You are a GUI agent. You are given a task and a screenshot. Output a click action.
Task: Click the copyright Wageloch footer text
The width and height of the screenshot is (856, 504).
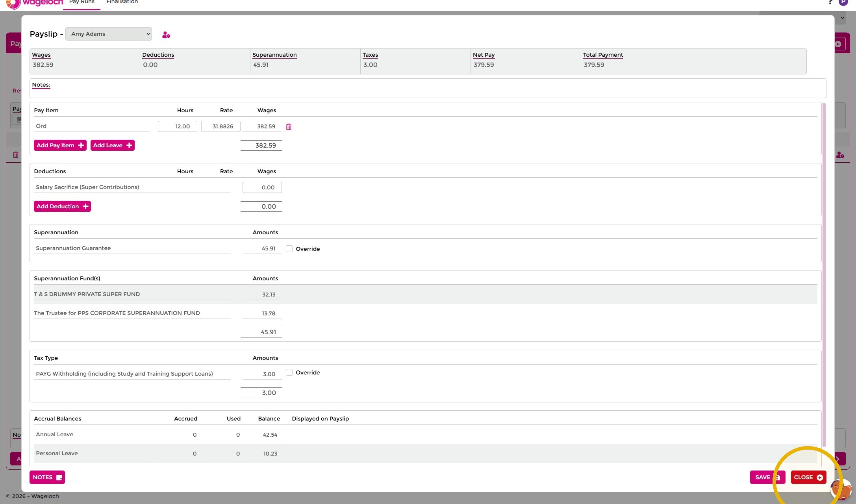tap(33, 496)
